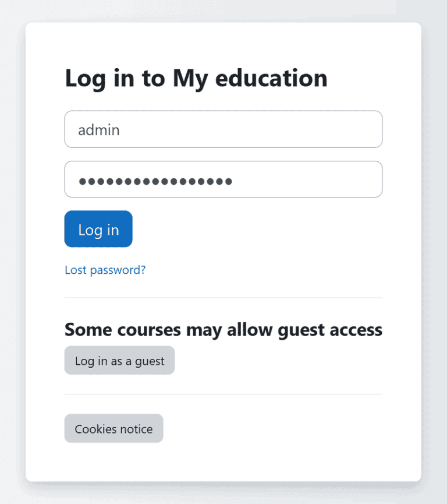The image size is (447, 504).
Task: Click the guest access section heading
Action: tap(223, 329)
